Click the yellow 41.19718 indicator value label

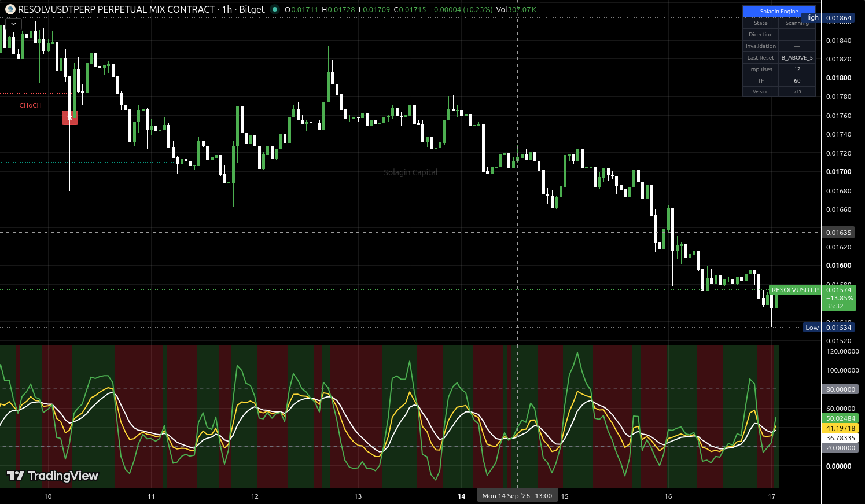pos(841,428)
